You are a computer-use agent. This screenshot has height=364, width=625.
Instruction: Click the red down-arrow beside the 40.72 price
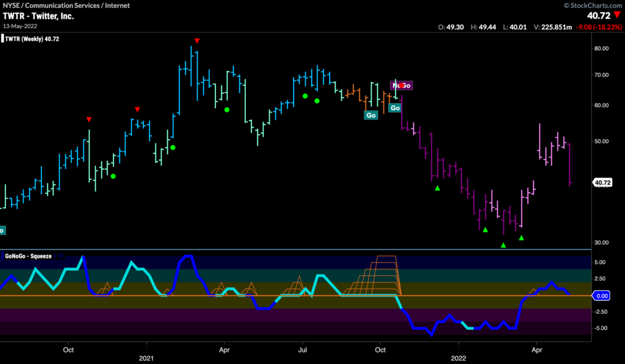tap(616, 16)
